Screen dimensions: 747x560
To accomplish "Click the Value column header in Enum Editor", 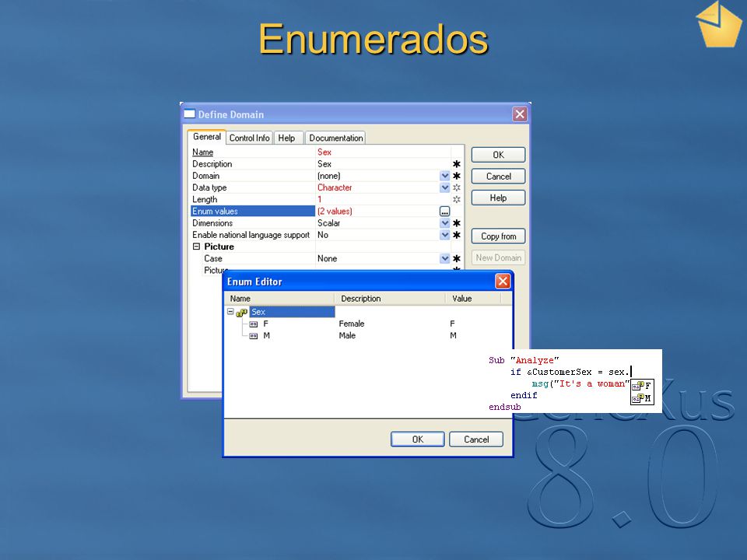I will point(474,299).
